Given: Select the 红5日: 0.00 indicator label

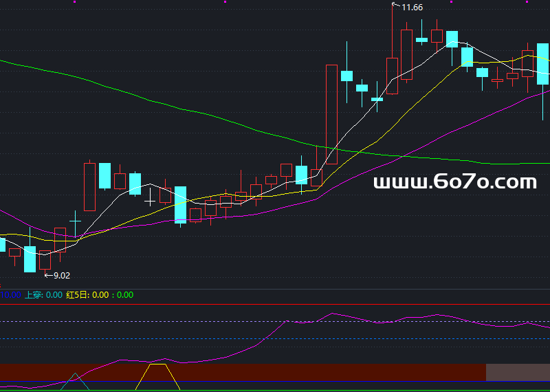Looking at the screenshot, I should [87, 295].
